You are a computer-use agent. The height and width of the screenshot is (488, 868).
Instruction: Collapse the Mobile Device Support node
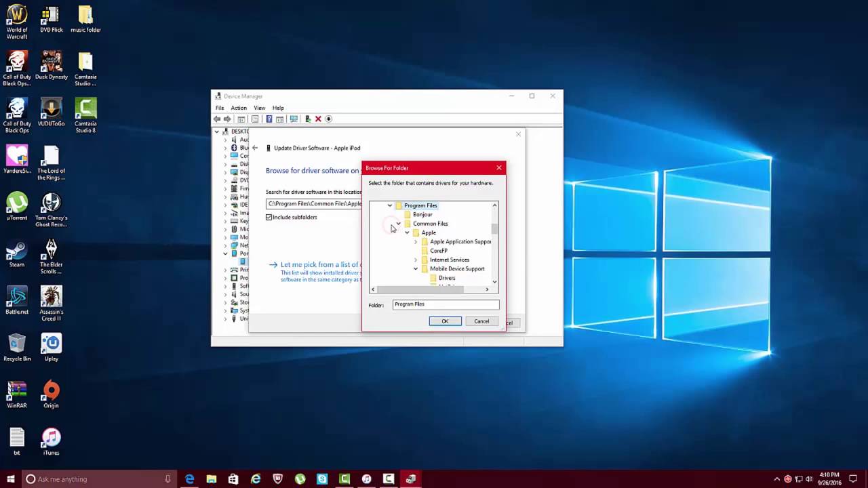[x=416, y=268]
